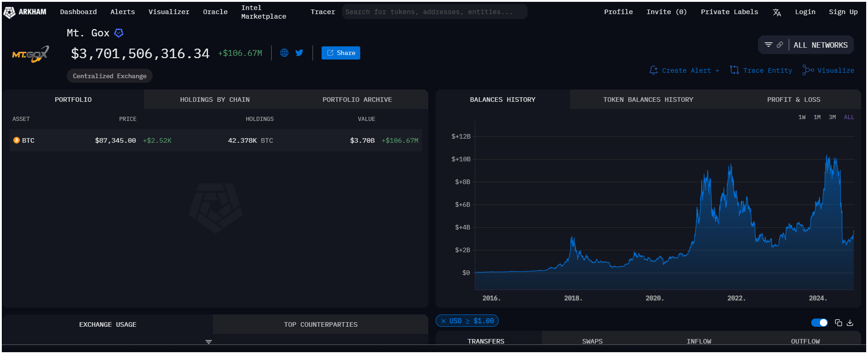Click Create Alert + link
Screen dimensions: 868x354
(x=690, y=70)
